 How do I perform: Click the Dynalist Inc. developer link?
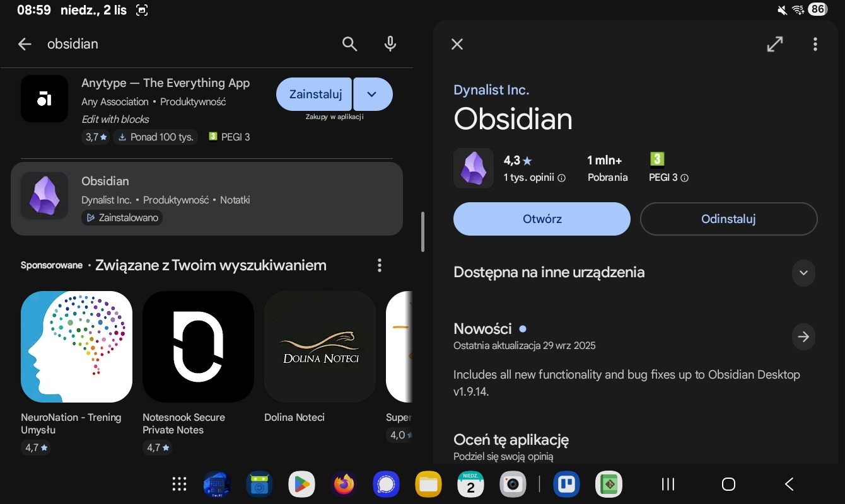click(491, 90)
